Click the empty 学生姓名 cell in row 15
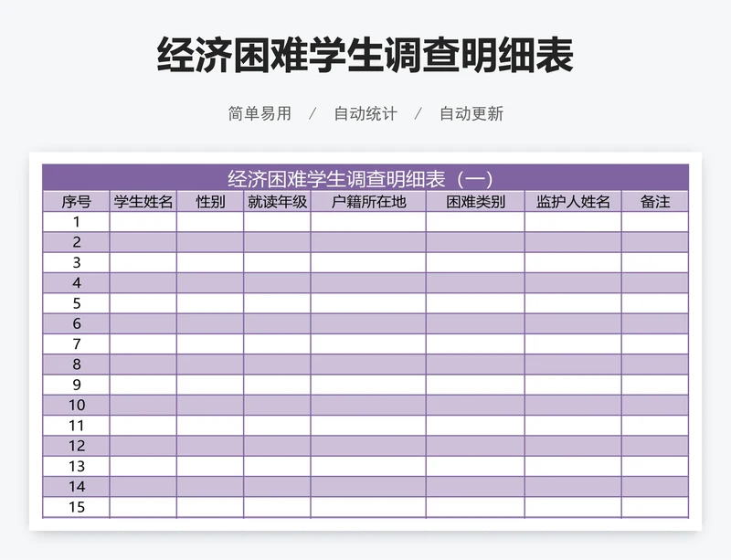The width and height of the screenshot is (731, 560). (x=143, y=507)
